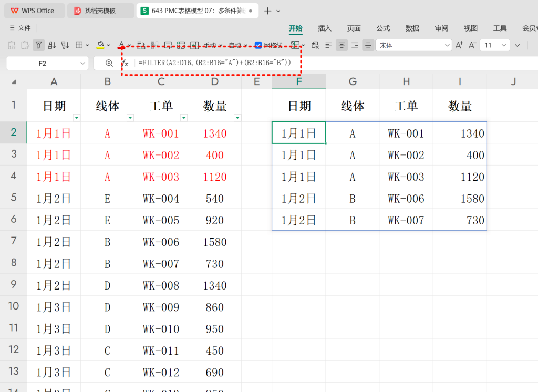
Task: Align text right
Action: [355, 45]
